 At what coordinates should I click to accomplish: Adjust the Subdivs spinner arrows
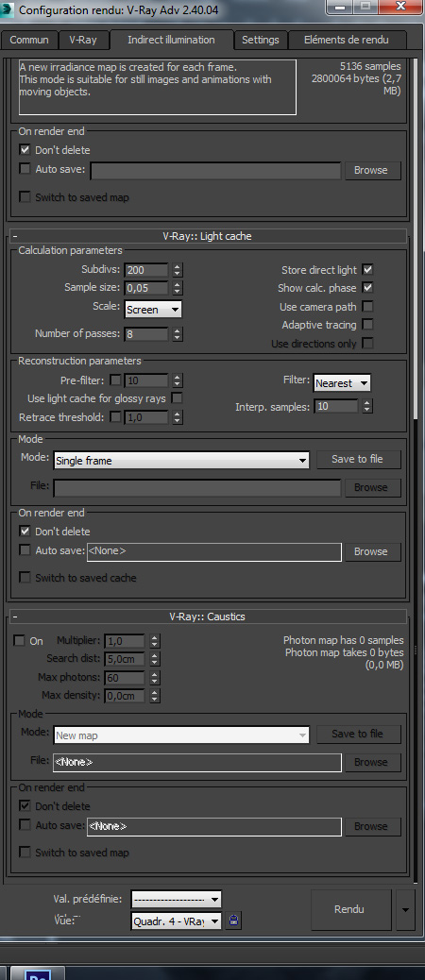(178, 270)
